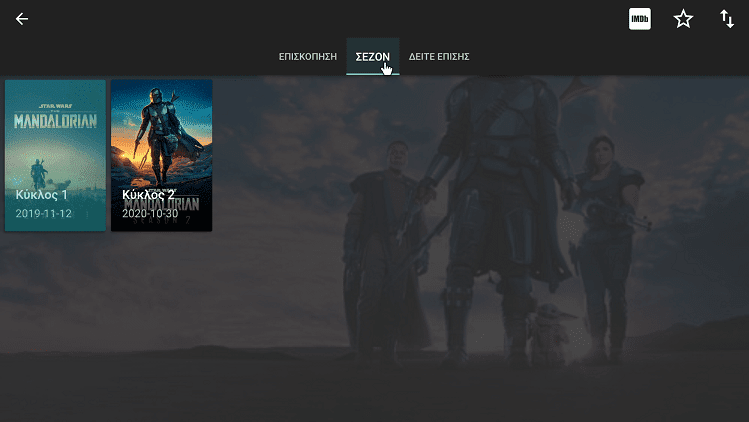Open the ΔΕΙΤΕ ΕΠΙΣΗΣ tab

pos(439,56)
